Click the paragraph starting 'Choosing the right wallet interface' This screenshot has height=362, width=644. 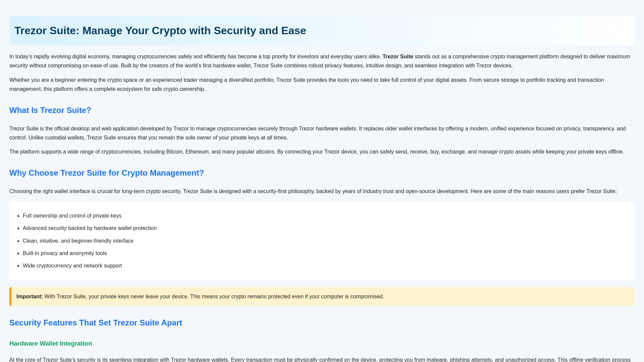pos(313,191)
